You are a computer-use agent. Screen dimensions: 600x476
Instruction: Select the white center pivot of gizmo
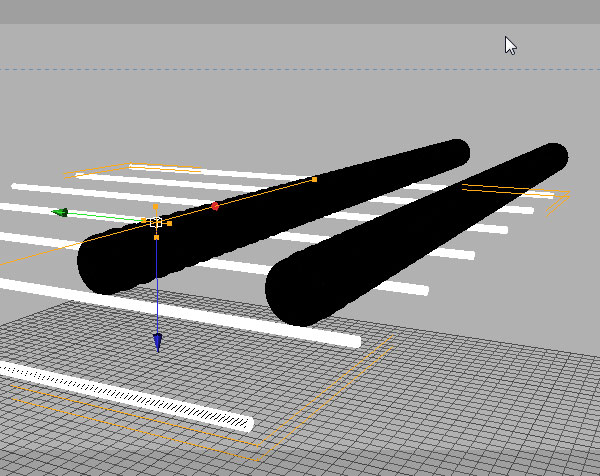tap(156, 222)
